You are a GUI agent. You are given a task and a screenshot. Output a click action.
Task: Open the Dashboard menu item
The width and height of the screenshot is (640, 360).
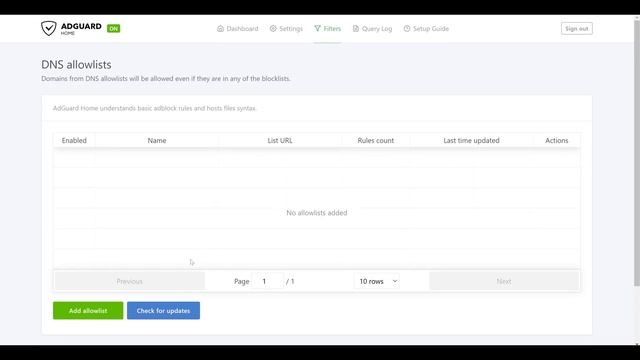click(x=238, y=29)
